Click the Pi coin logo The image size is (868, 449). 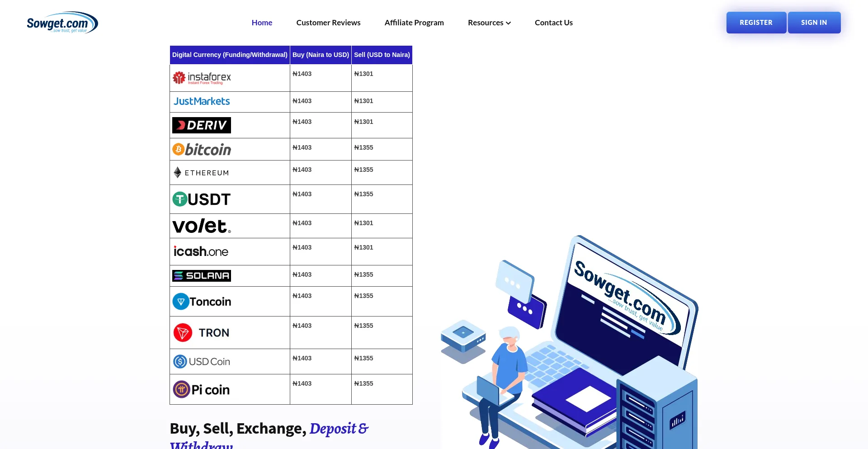pyautogui.click(x=202, y=389)
